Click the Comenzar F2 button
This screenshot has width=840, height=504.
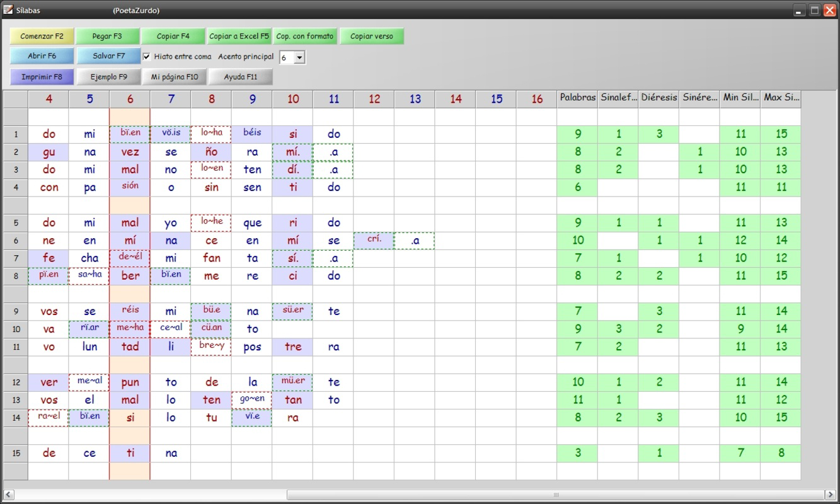(x=42, y=36)
